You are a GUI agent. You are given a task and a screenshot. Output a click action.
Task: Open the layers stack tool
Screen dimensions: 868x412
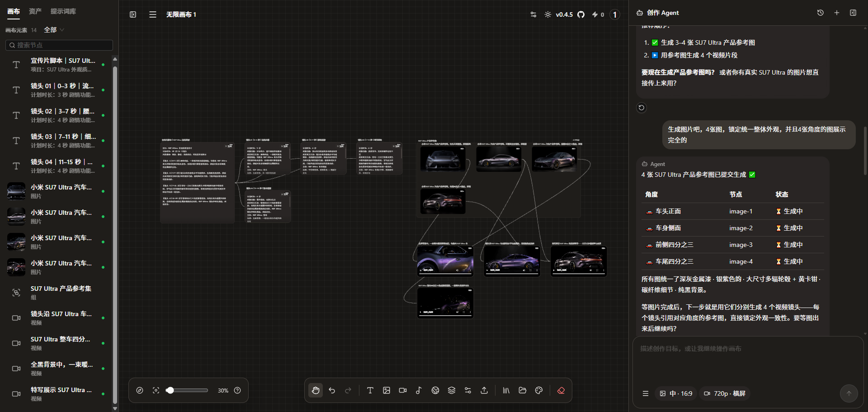click(x=452, y=390)
